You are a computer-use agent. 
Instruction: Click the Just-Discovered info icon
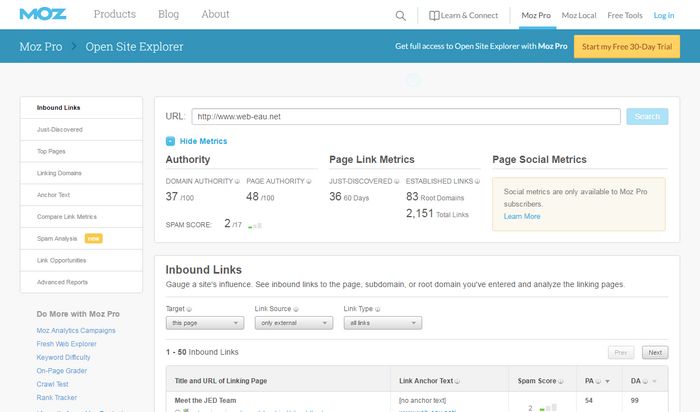[x=396, y=182]
